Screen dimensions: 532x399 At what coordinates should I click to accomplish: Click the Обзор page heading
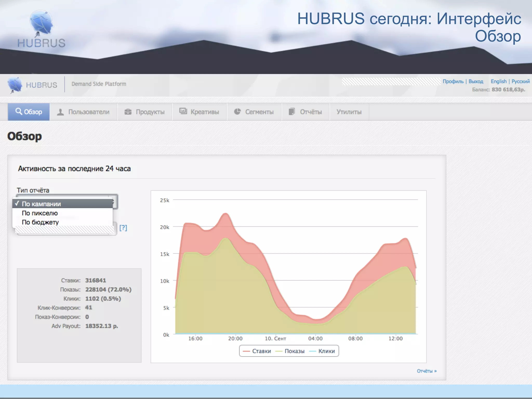(24, 136)
